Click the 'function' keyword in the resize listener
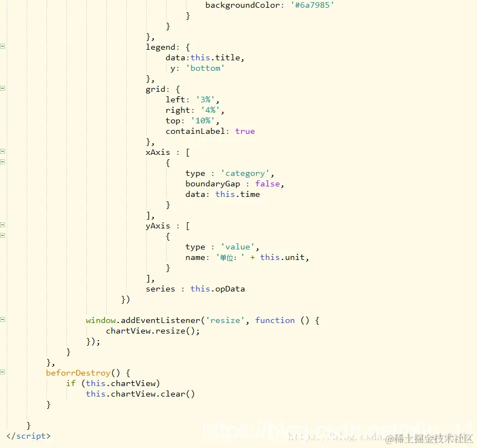The height and width of the screenshot is (448, 477). point(275,320)
